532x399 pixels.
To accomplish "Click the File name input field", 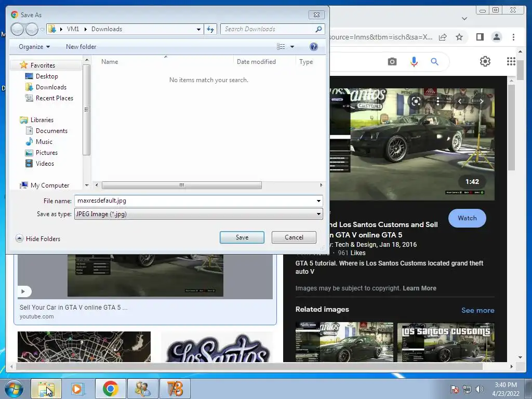I will point(195,201).
